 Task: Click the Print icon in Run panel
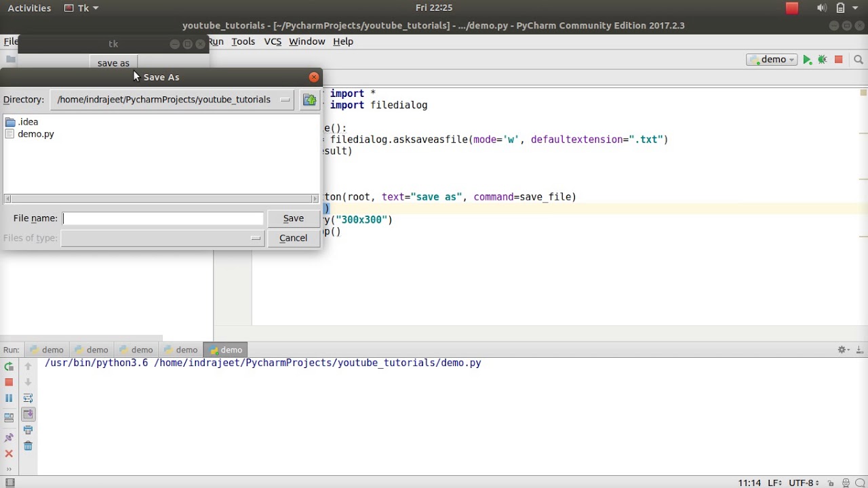click(x=28, y=430)
